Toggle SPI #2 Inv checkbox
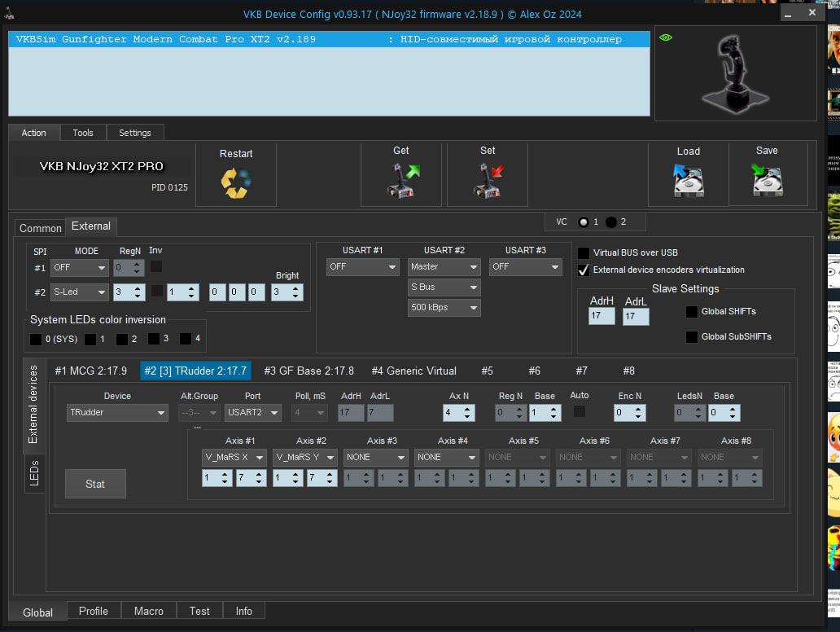Viewport: 840px width, 632px height. (x=157, y=291)
